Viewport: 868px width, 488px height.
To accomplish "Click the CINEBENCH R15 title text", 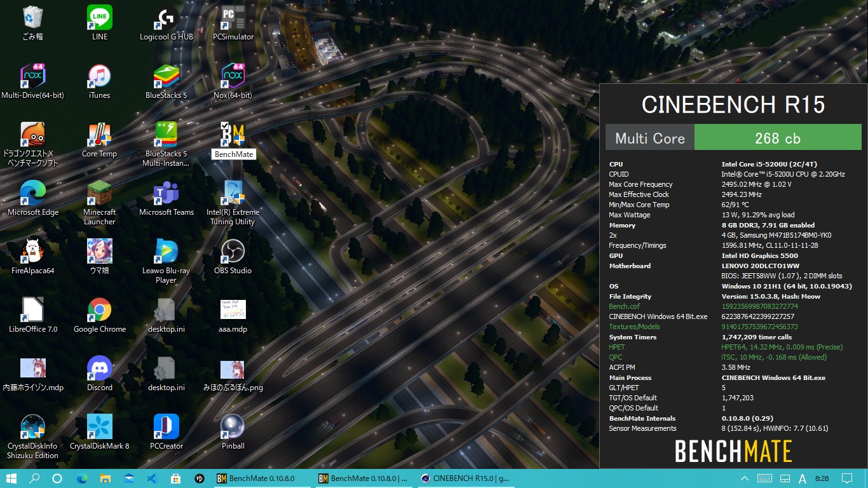I will tap(733, 104).
